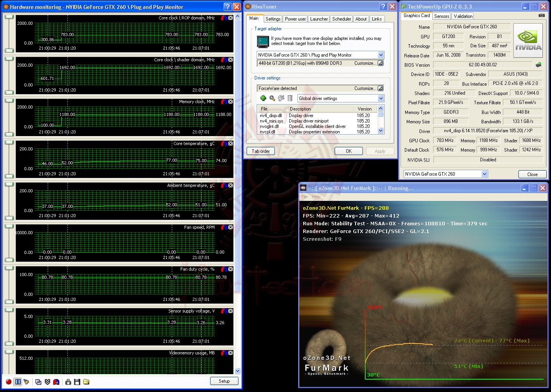
Task: Select the nvoglnt.dll row in driver list
Action: [317, 126]
